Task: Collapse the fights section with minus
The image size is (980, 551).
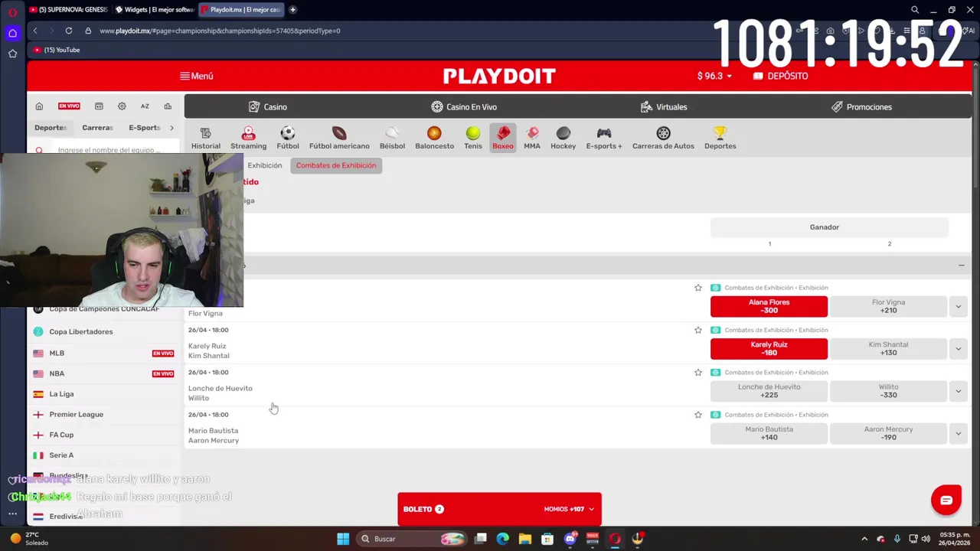Action: [961, 266]
